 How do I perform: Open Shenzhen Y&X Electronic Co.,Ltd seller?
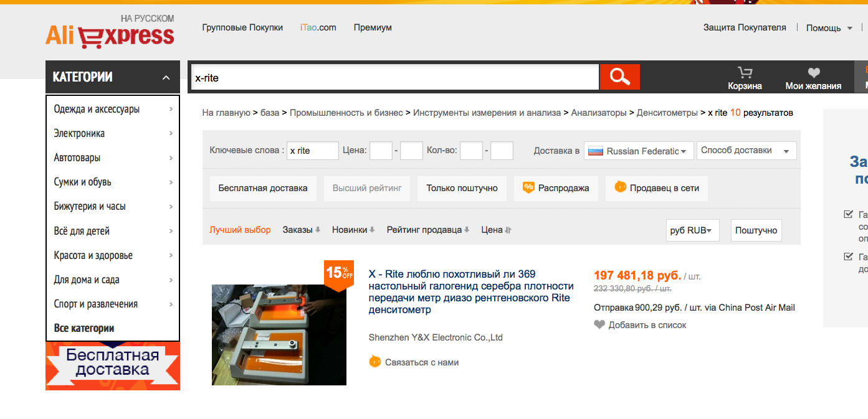point(436,337)
